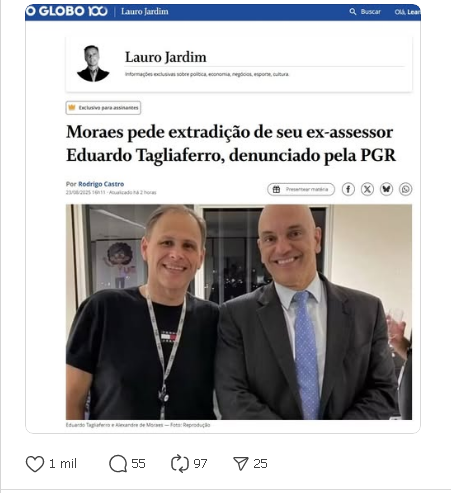Viewport: 451px width, 493px height.
Task: Open the article headline about Moraes
Action: click(x=231, y=144)
